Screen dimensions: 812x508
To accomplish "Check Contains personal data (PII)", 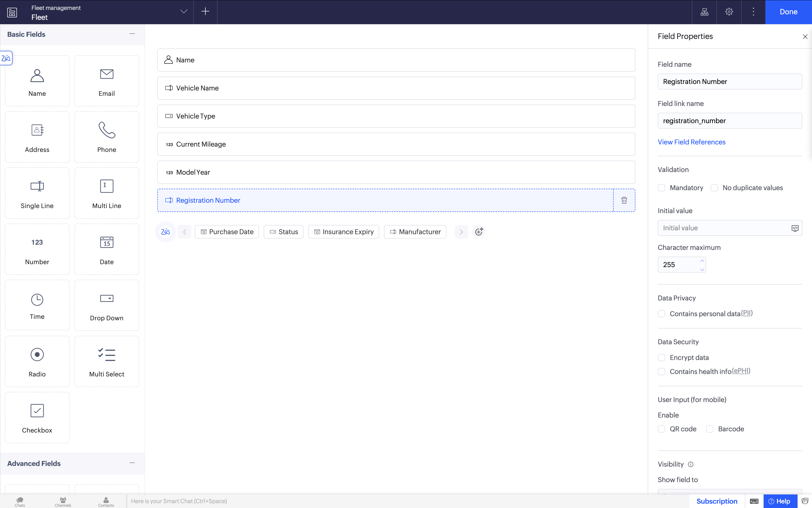I will 661,314.
